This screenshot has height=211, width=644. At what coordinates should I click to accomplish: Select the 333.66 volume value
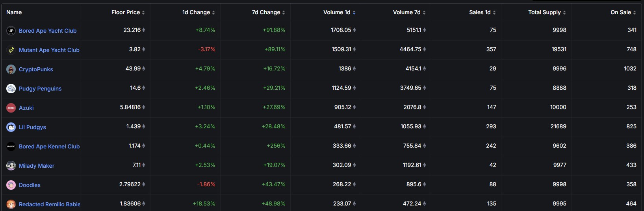[342, 146]
